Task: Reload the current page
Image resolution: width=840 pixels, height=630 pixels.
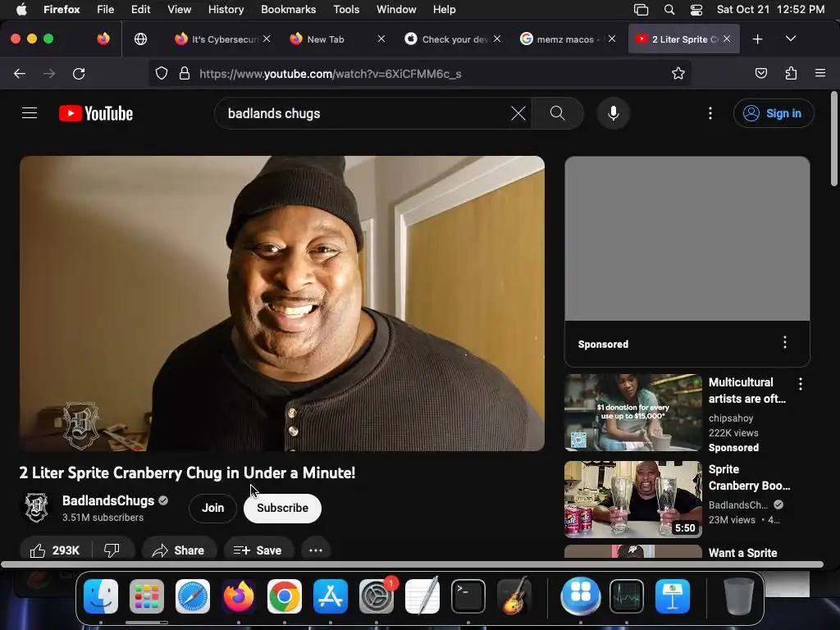Action: pyautogui.click(x=79, y=73)
